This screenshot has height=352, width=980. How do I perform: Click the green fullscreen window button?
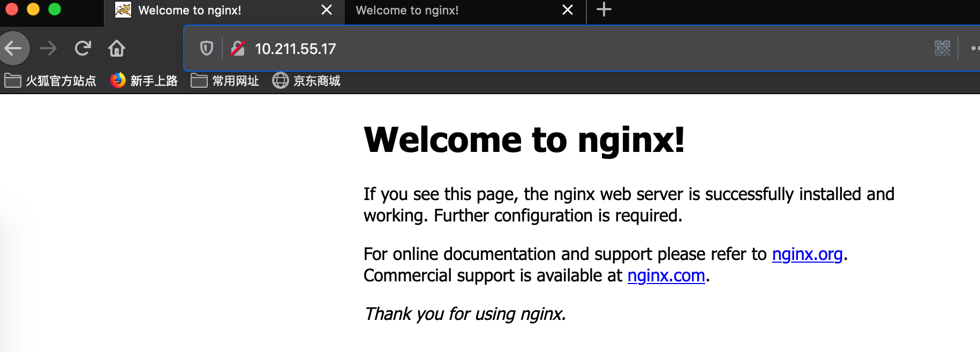55,9
